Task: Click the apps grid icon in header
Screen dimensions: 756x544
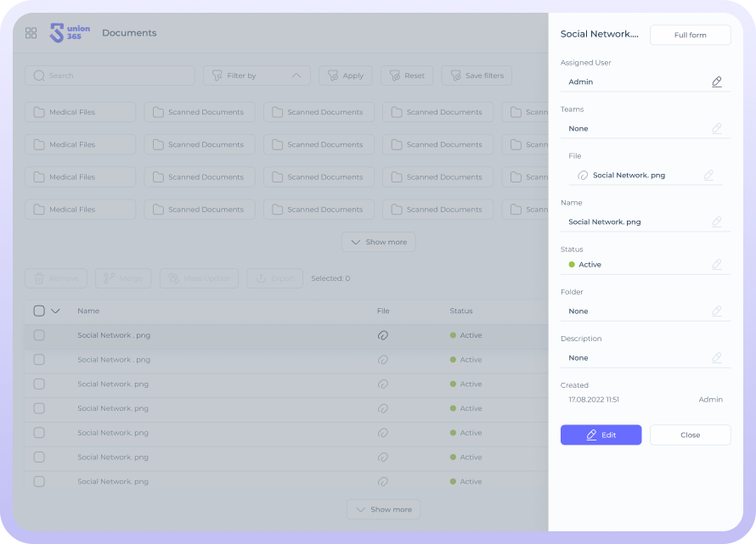Action: point(31,33)
